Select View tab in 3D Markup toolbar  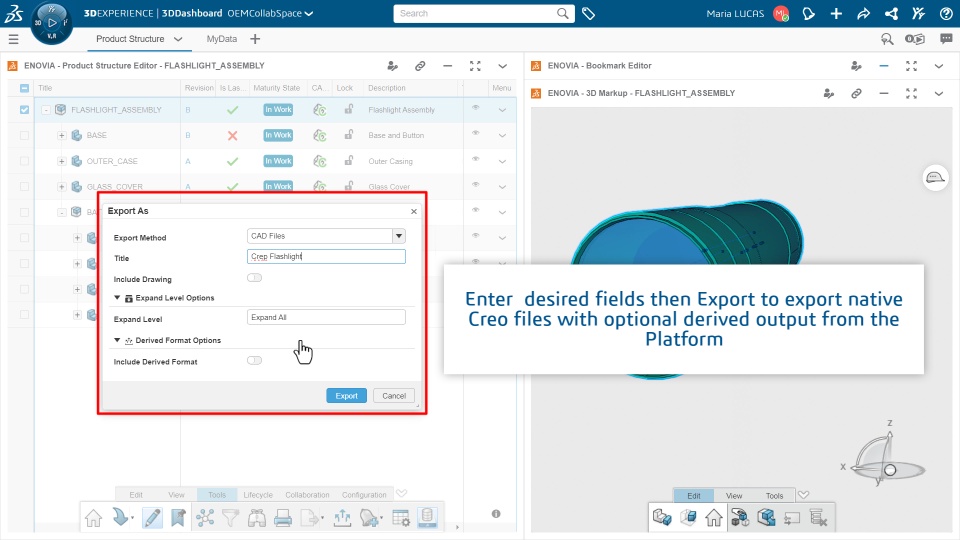point(734,496)
